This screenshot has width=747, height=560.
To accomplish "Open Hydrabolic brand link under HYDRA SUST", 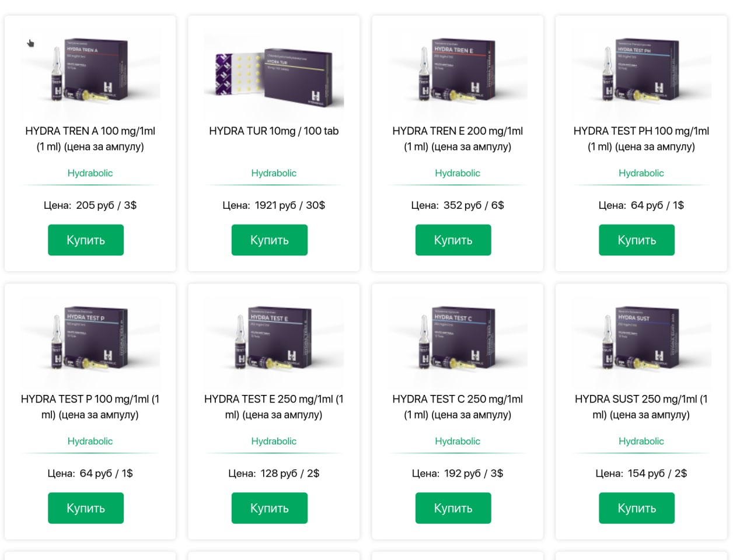I will 641,442.
